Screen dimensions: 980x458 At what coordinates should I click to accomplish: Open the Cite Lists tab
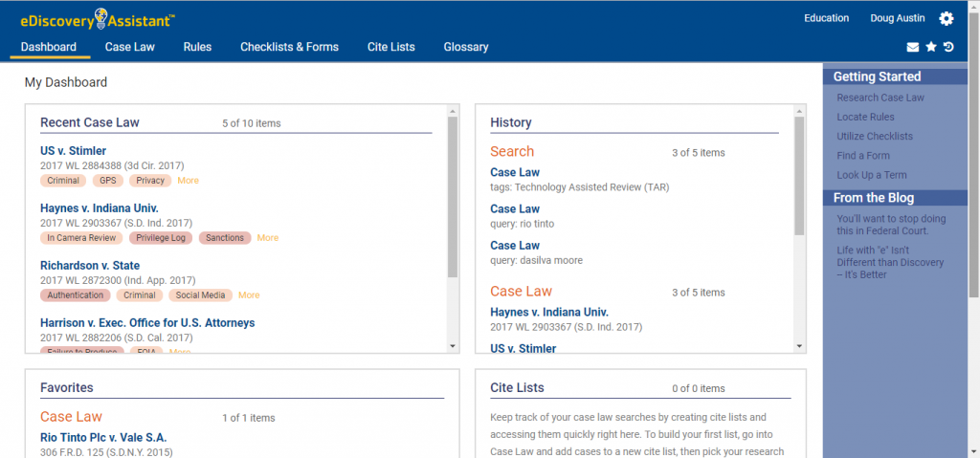coord(391,47)
